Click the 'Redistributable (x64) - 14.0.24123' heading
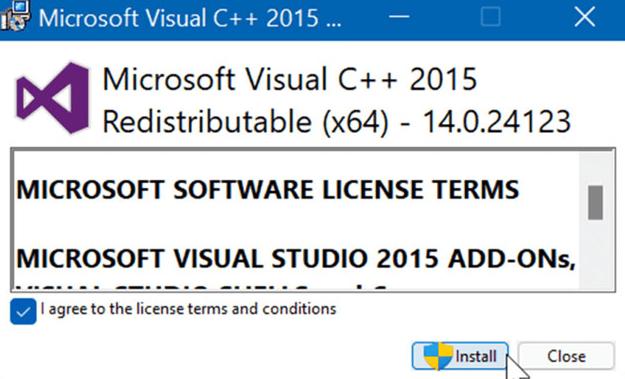Viewport: 625px width, 379px height. pos(337,122)
